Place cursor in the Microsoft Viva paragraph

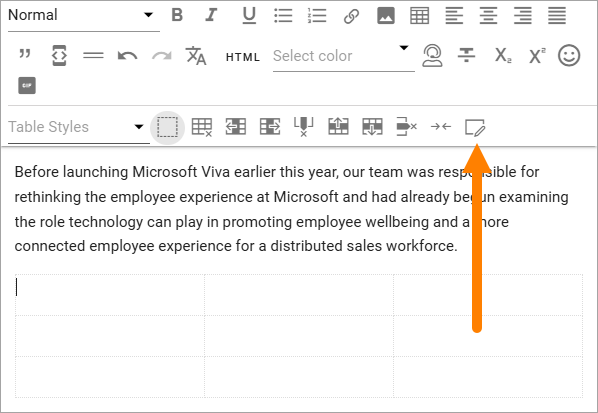[291, 209]
